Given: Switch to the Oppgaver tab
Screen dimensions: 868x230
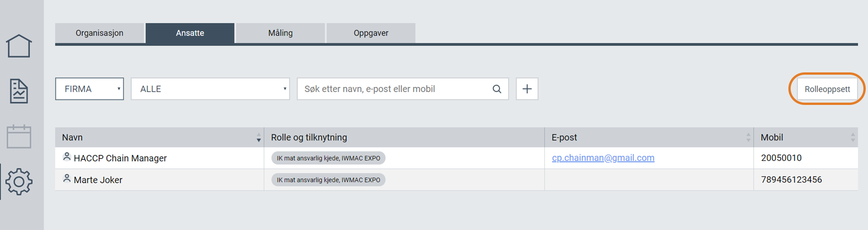Looking at the screenshot, I should [x=371, y=33].
